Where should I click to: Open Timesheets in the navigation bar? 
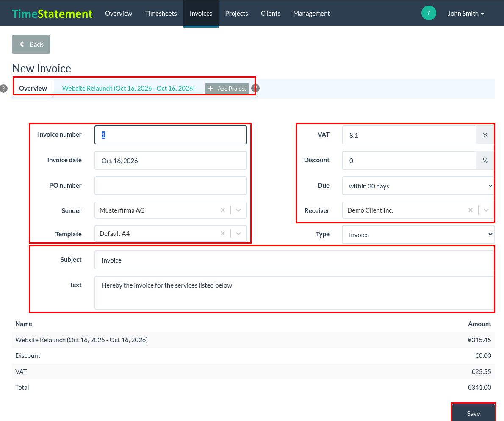tap(161, 14)
